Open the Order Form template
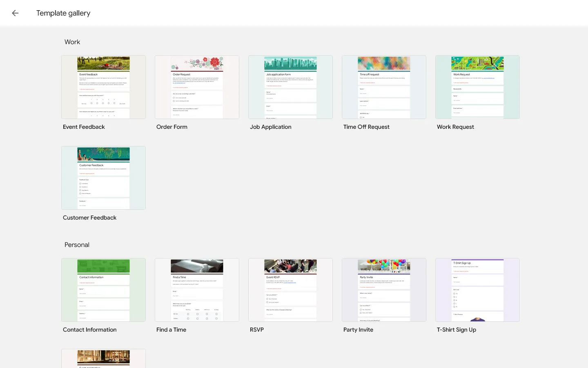The height and width of the screenshot is (368, 588). tap(197, 87)
